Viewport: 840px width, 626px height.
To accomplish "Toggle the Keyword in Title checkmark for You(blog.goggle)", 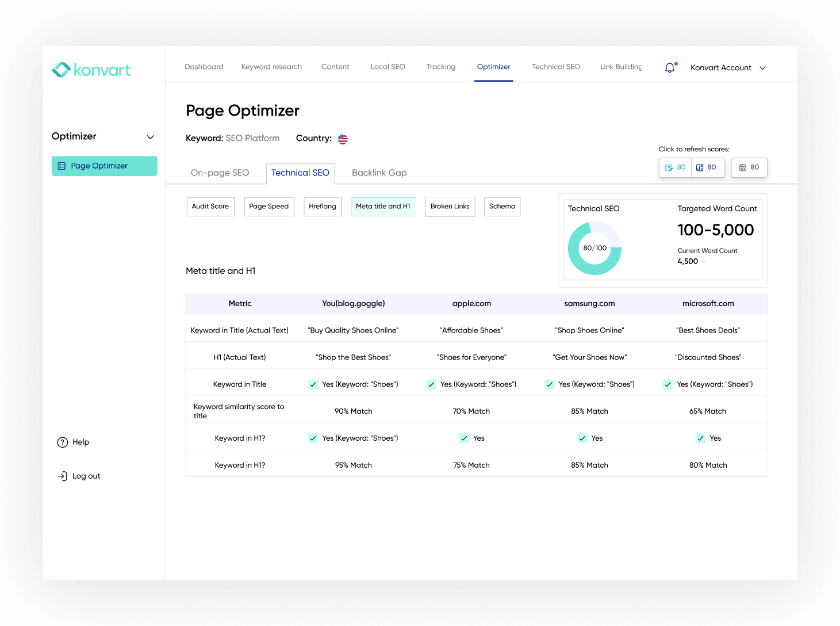I will click(313, 384).
